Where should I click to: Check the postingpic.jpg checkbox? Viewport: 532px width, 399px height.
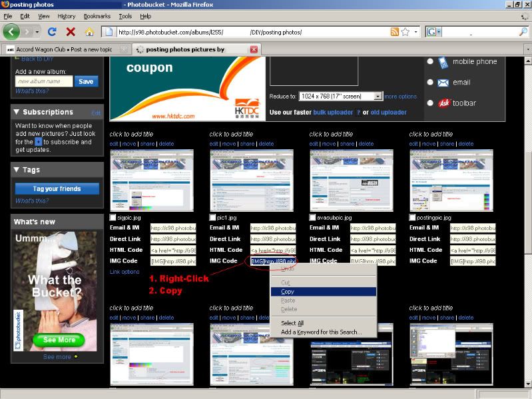tap(412, 217)
